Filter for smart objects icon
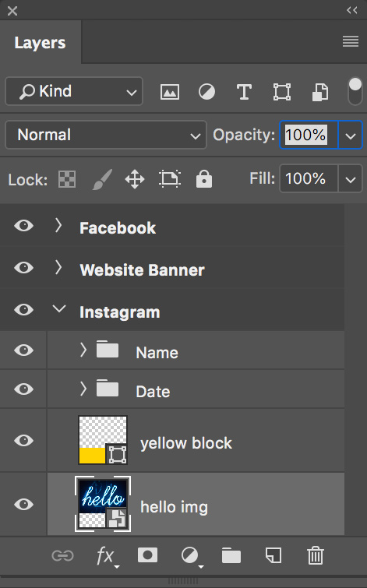 pos(320,92)
